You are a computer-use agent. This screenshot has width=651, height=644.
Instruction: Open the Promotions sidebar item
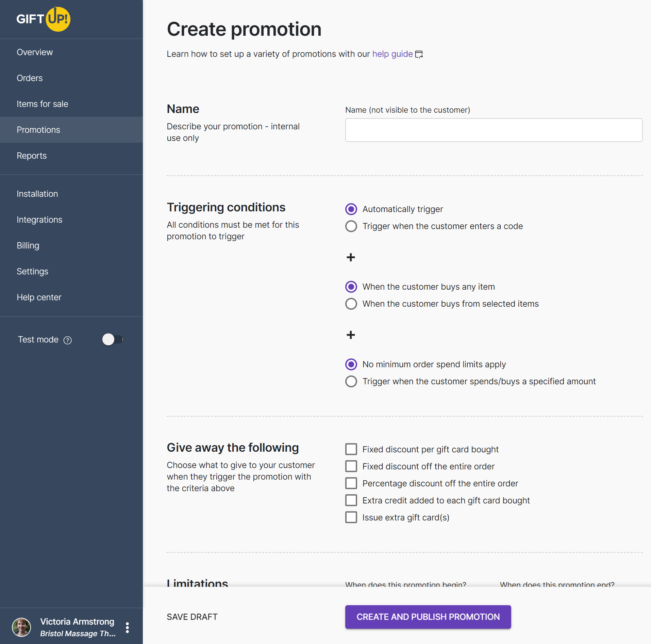tap(71, 130)
